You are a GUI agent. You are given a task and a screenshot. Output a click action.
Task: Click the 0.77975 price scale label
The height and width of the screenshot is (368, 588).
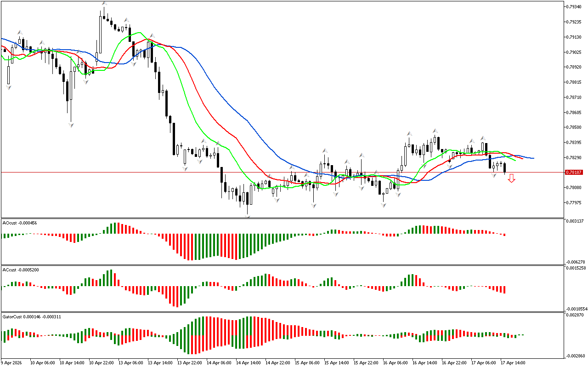(574, 203)
